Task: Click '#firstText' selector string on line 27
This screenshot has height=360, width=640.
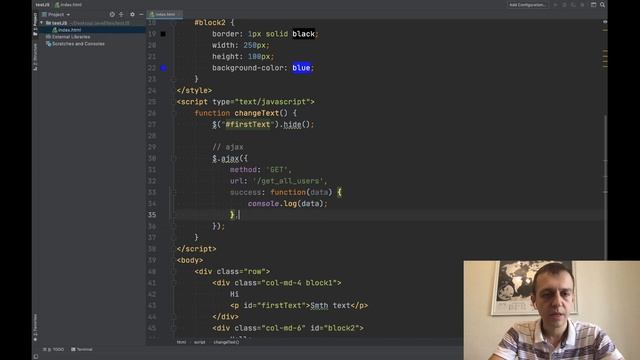Action: pyautogui.click(x=247, y=124)
